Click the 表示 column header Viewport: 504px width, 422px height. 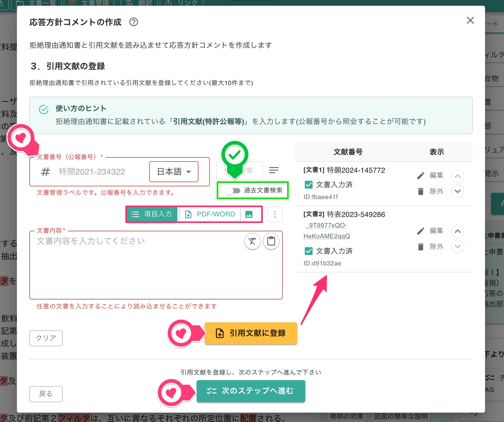pyautogui.click(x=437, y=152)
